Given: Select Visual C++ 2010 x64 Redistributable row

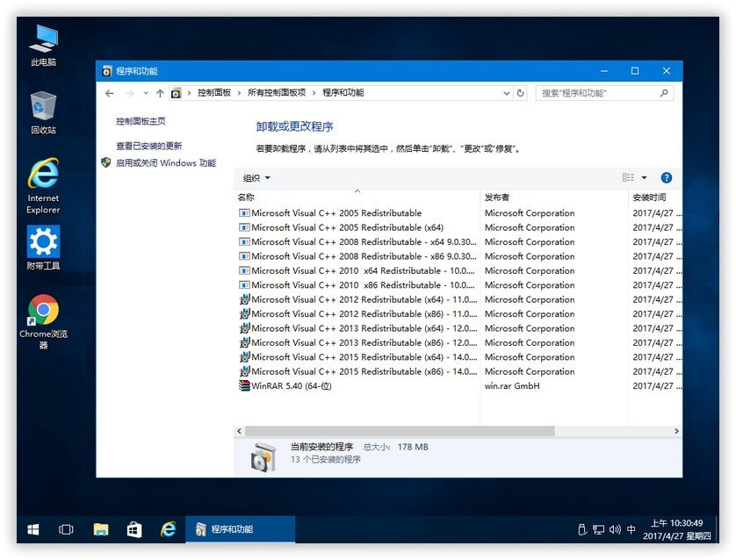Looking at the screenshot, I should coord(458,270).
